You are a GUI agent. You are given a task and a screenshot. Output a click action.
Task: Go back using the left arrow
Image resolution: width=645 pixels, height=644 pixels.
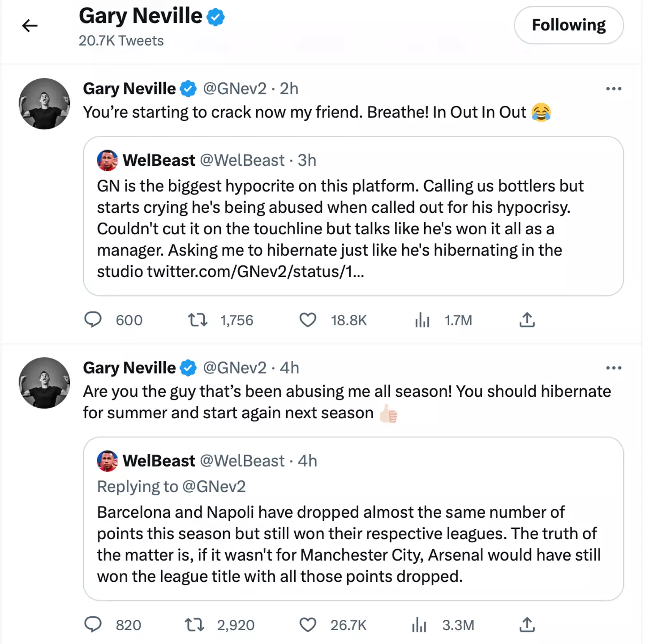(30, 26)
